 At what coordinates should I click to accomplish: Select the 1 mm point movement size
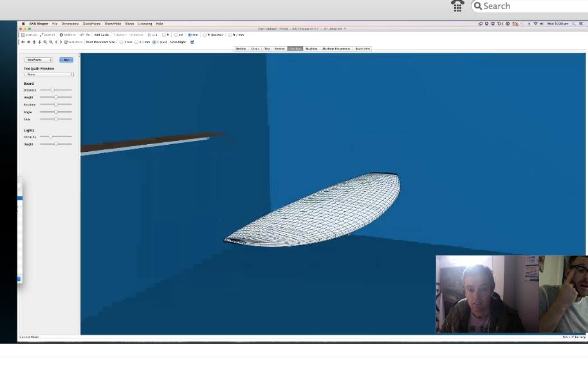tap(122, 42)
